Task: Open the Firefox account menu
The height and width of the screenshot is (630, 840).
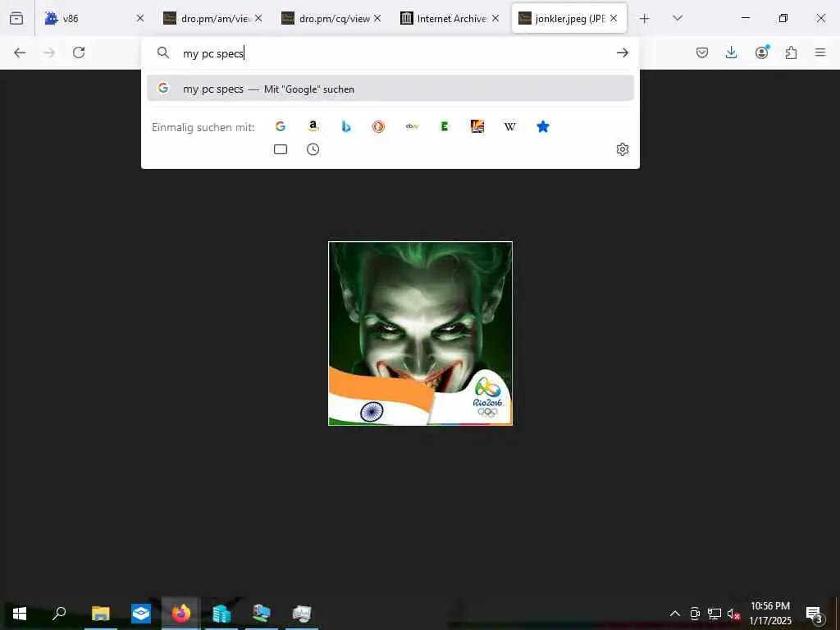Action: click(x=761, y=52)
